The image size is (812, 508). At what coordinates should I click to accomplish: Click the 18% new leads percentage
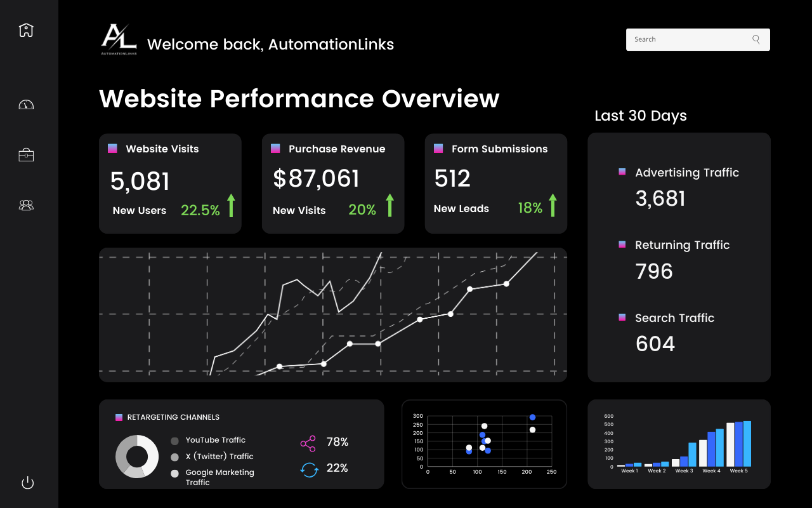tap(530, 208)
